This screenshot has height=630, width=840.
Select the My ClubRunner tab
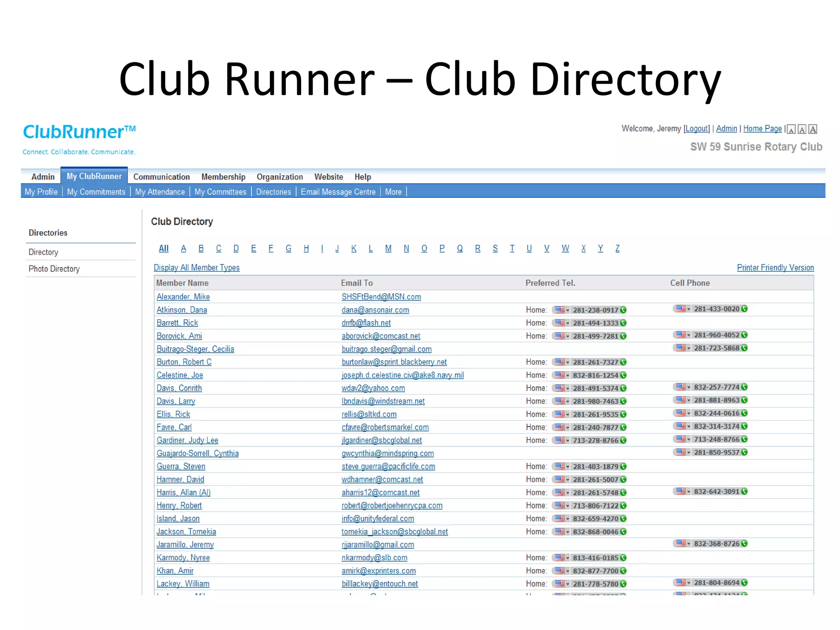94,176
